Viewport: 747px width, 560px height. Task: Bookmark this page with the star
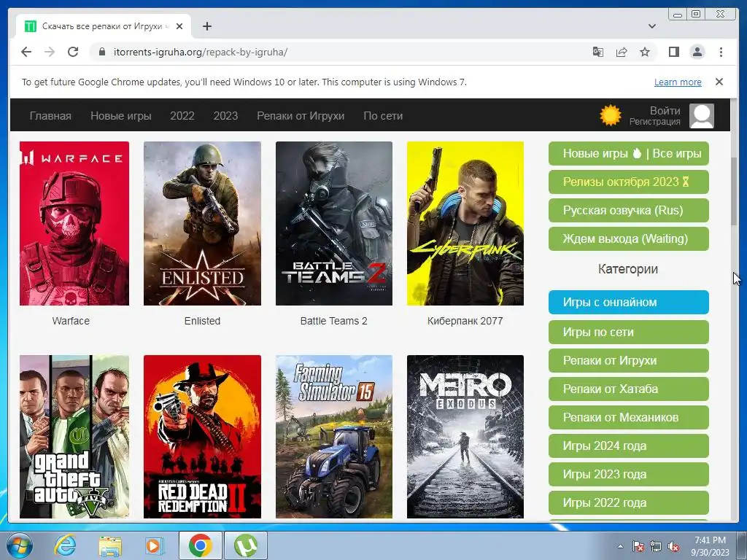point(645,52)
